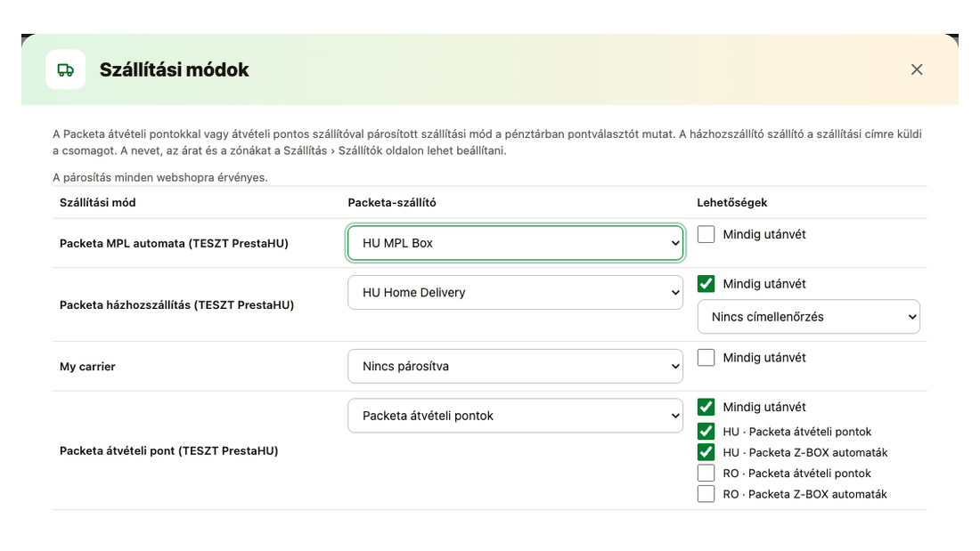The width and height of the screenshot is (980, 551).
Task: Click the delivery truck icon in header
Action: 66,69
